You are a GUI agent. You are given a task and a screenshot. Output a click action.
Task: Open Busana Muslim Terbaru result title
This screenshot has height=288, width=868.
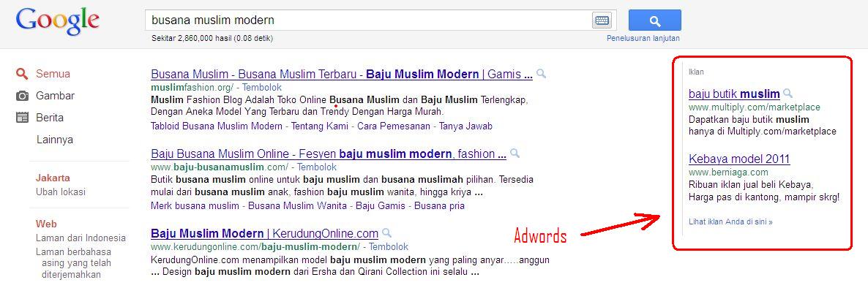(x=342, y=74)
